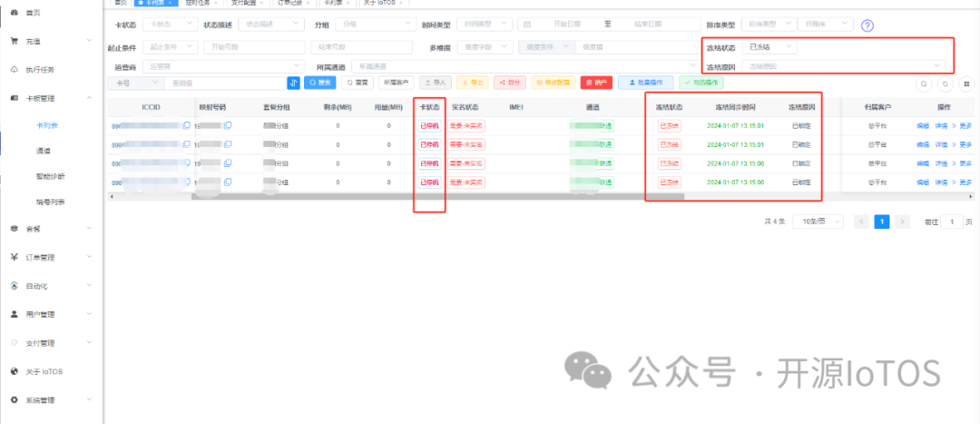Image resolution: width=980 pixels, height=424 pixels.
Task: Click the round refresh icon above the table
Action: coord(945,84)
